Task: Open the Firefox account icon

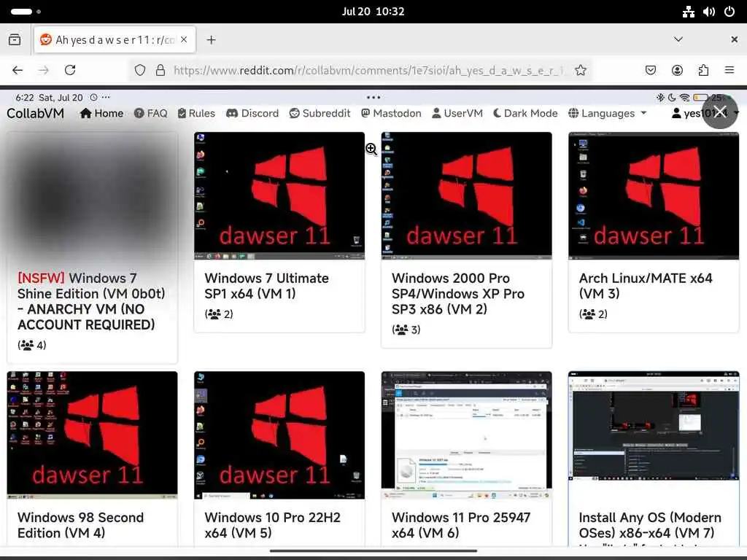Action: [677, 70]
